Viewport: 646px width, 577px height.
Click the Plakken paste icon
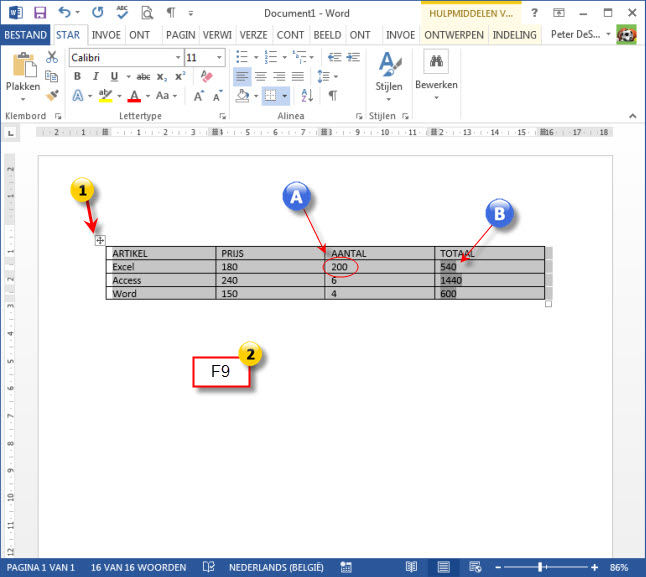point(23,65)
